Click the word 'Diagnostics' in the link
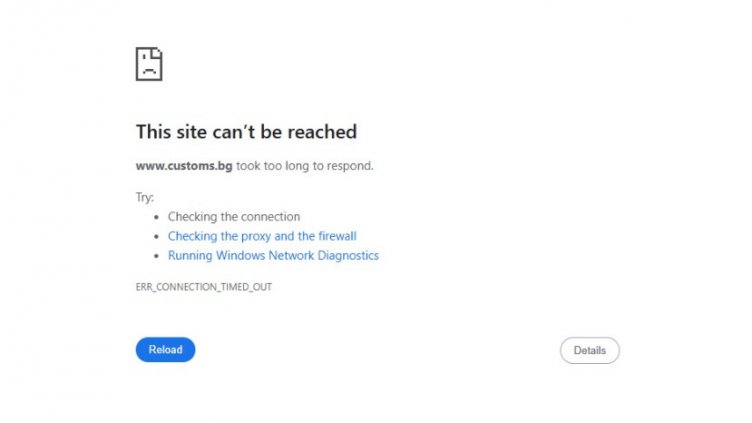Image resolution: width=752 pixels, height=423 pixels. (x=349, y=256)
